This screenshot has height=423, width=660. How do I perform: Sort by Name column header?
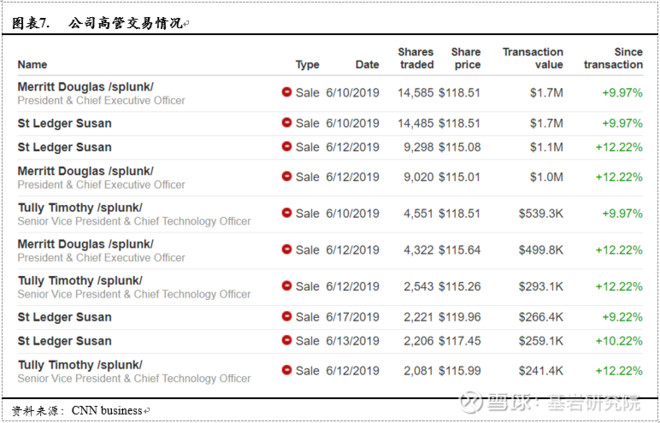click(32, 65)
